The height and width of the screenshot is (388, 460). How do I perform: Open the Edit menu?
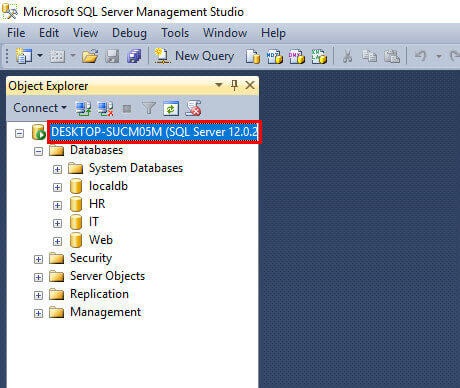tap(49, 33)
